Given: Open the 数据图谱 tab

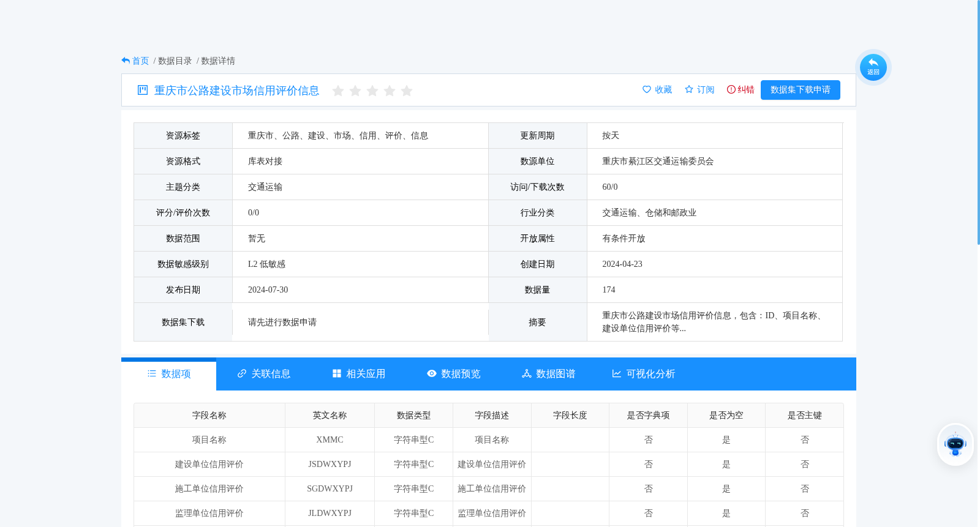Looking at the screenshot, I should coord(549,374).
